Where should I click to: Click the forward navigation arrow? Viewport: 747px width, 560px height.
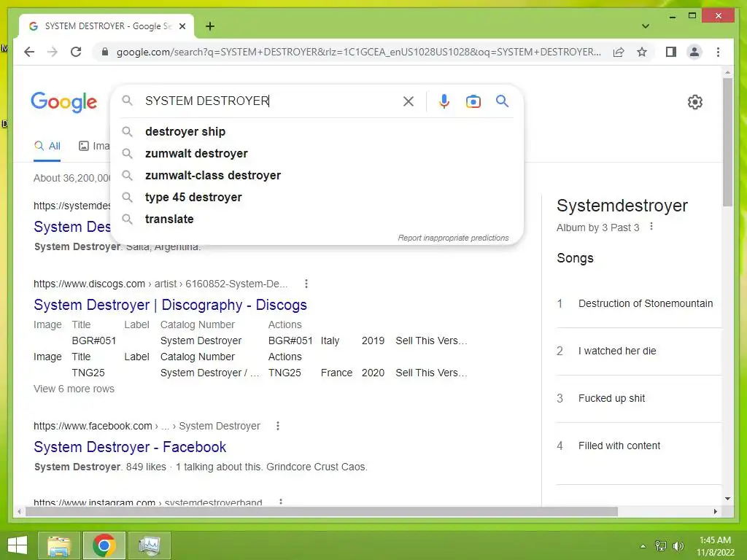coord(53,52)
